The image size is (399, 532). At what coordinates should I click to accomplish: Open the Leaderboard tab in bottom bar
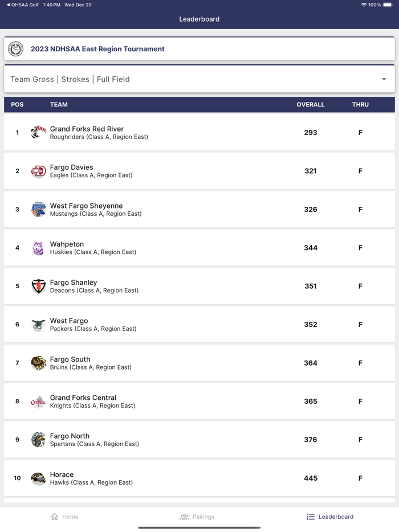(330, 517)
